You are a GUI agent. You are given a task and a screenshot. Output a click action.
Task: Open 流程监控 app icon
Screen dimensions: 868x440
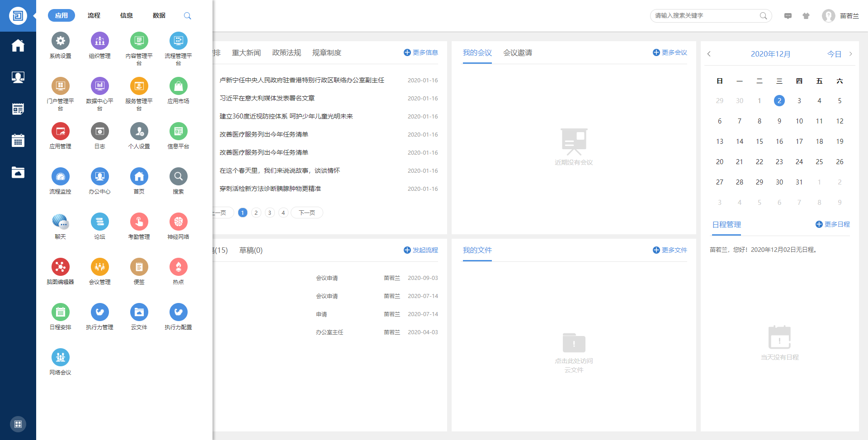(61, 176)
